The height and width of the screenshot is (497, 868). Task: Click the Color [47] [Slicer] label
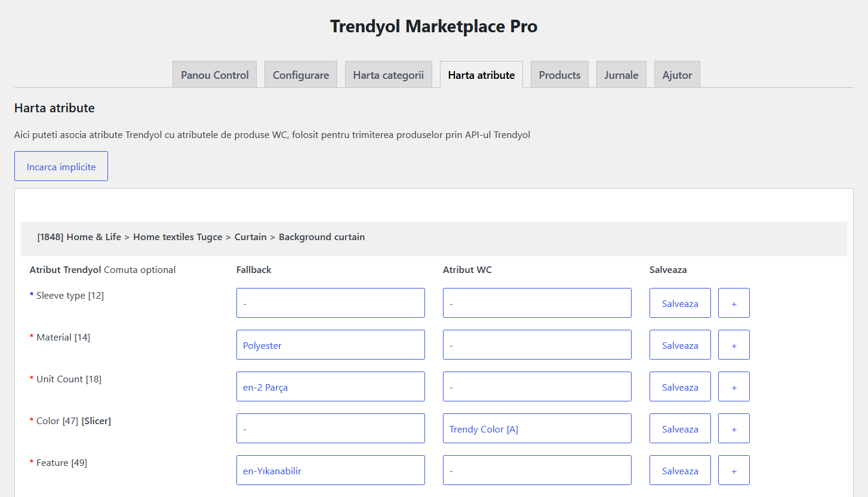[73, 421]
